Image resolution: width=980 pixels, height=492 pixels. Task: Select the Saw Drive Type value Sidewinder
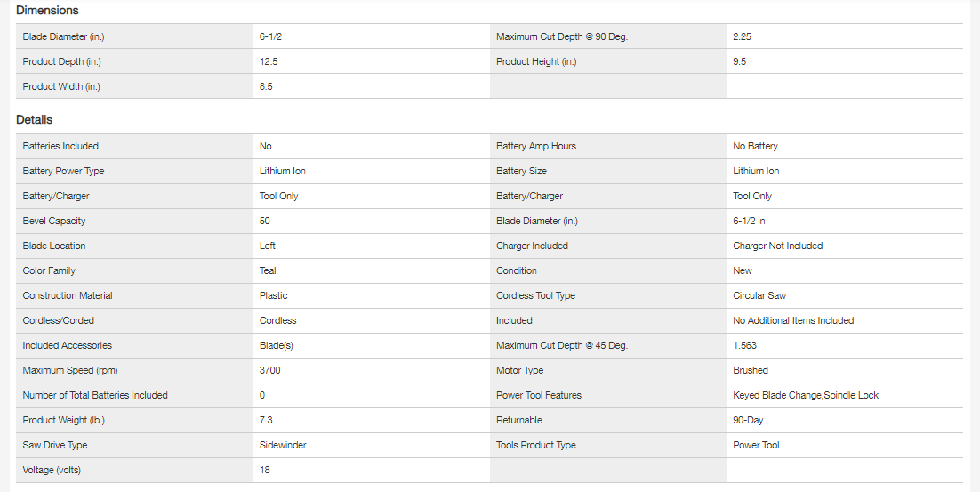coord(281,446)
